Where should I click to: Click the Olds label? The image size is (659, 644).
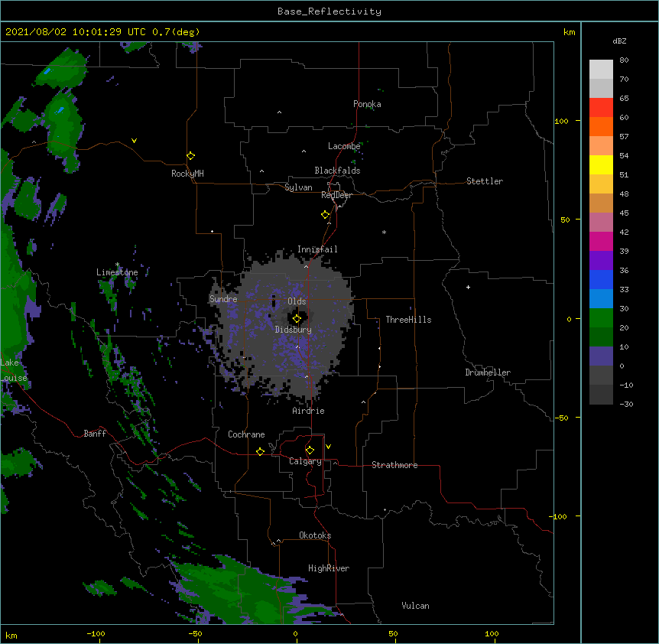pos(297,301)
